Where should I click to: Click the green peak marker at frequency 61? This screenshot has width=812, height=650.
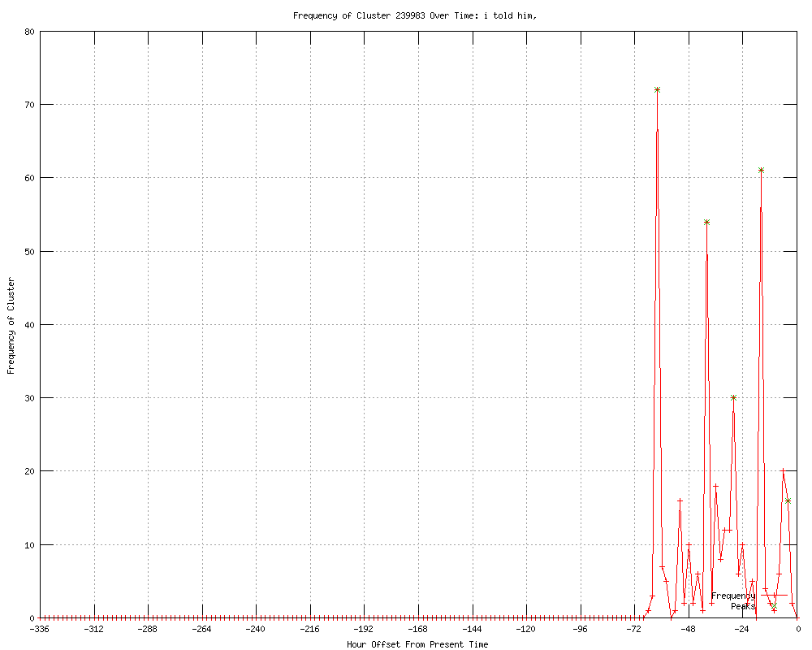[761, 170]
